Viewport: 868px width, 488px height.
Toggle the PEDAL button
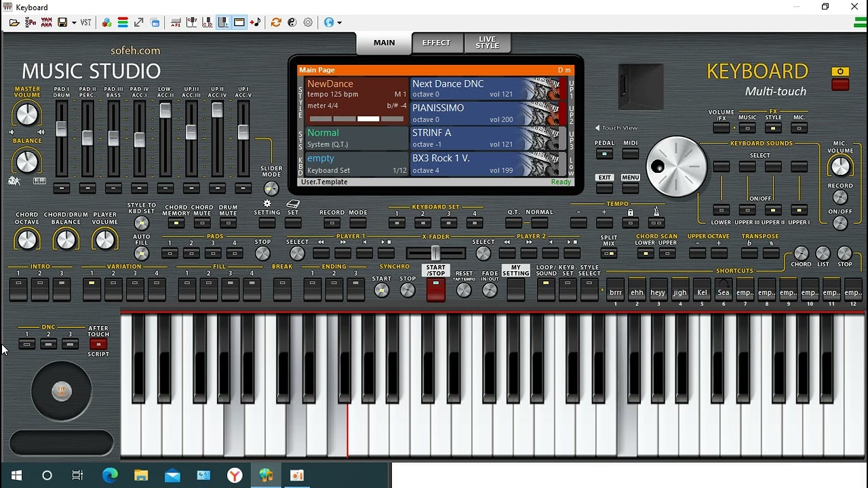(x=604, y=154)
